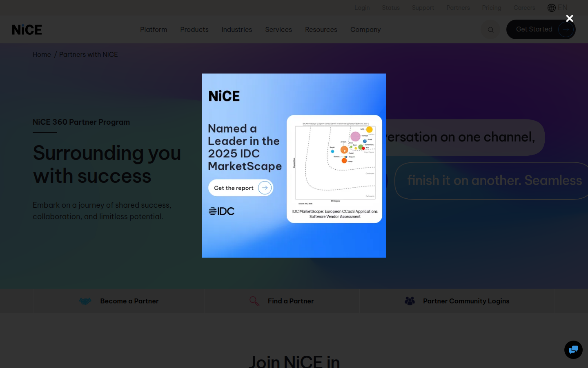
Task: Expand the Products menu
Action: pyautogui.click(x=194, y=30)
